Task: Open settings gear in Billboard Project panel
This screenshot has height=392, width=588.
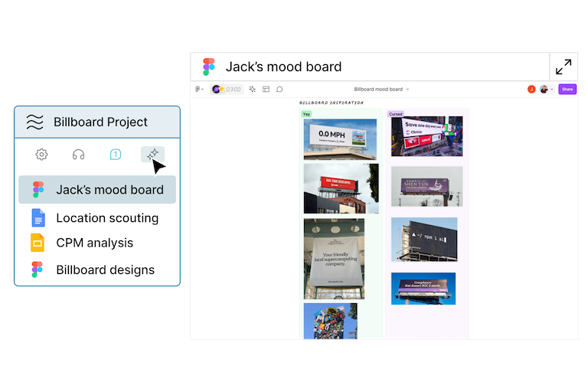Action: [x=41, y=155]
